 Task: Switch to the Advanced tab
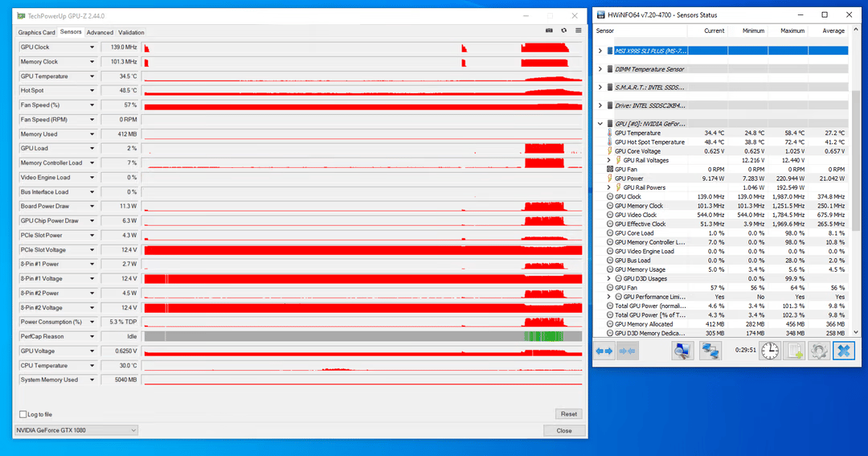100,32
